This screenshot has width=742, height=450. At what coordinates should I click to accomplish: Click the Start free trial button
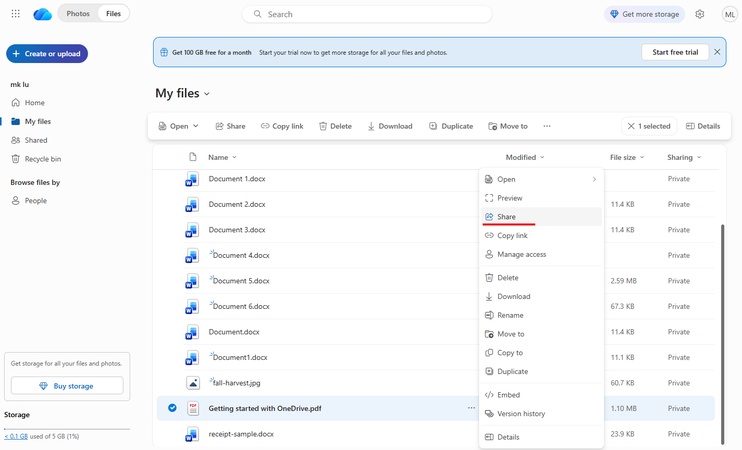(x=675, y=52)
